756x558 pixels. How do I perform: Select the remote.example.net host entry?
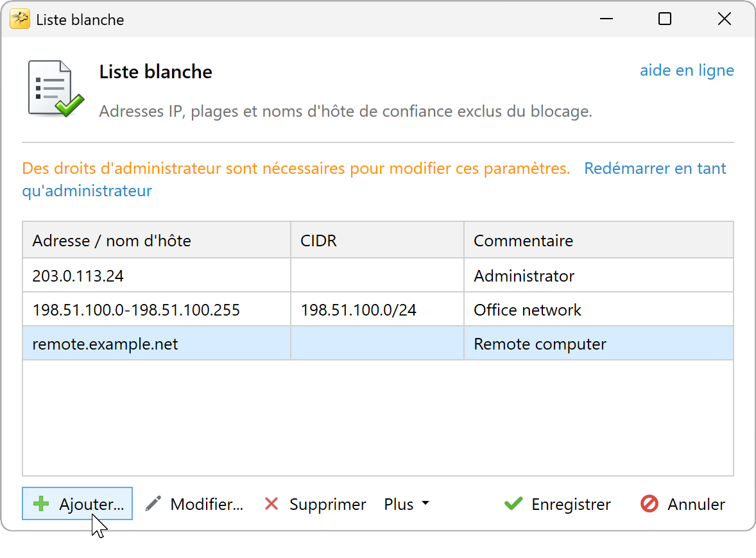pyautogui.click(x=156, y=344)
